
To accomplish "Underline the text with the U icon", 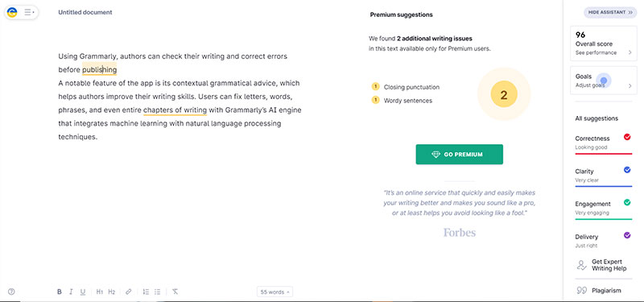I will tap(83, 292).
